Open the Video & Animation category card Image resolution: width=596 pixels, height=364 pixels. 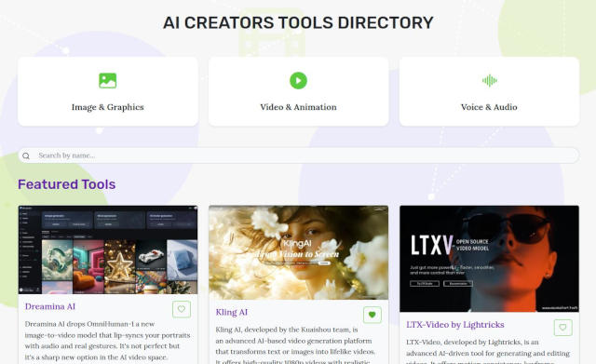[298, 91]
